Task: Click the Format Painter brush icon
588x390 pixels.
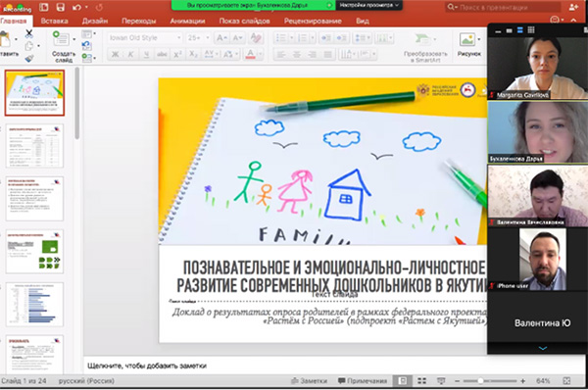Action: (28, 58)
